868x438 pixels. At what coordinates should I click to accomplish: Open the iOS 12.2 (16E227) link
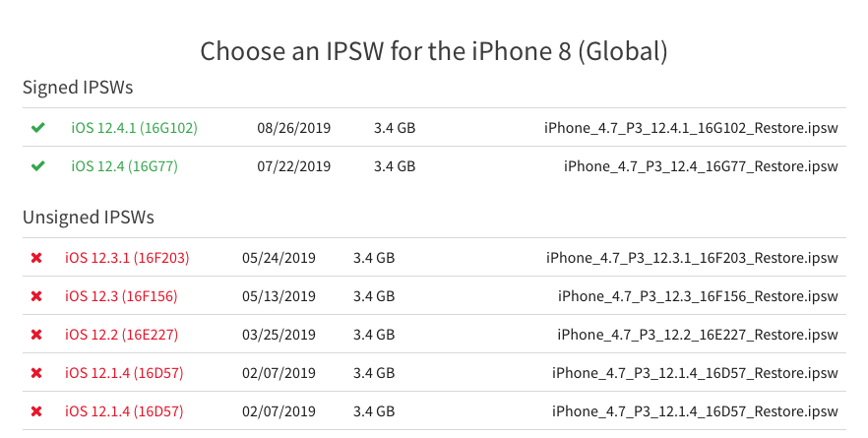121,335
